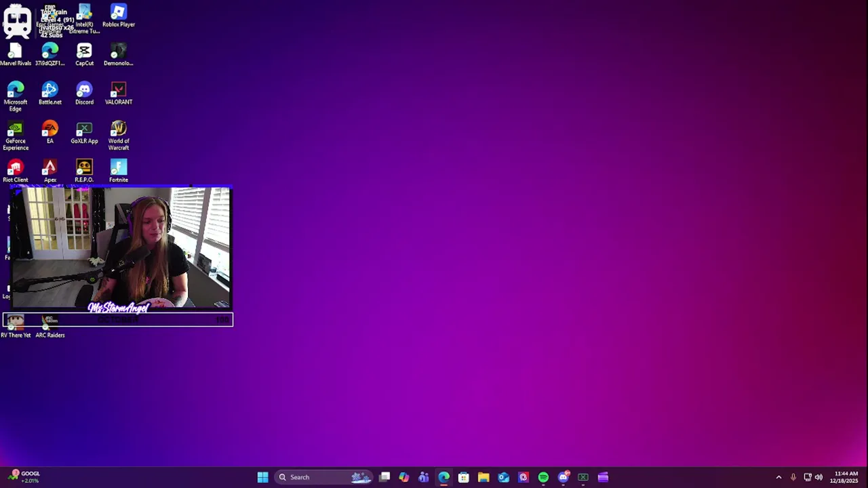The width and height of the screenshot is (868, 488).
Task: Open Microsoft Teams from the taskbar
Action: pyautogui.click(x=424, y=477)
